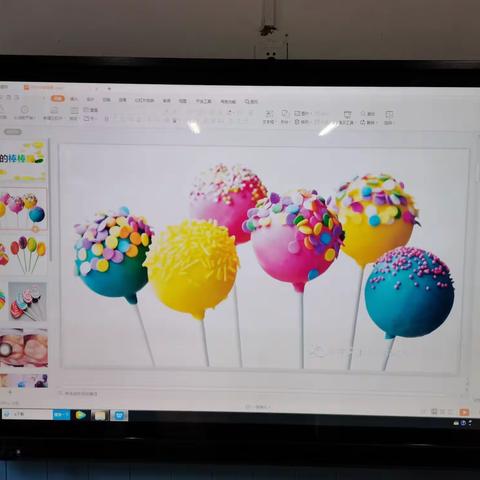The height and width of the screenshot is (480, 480).
Task: Click the slide layout icon in the ribbon
Action: (x=74, y=111)
